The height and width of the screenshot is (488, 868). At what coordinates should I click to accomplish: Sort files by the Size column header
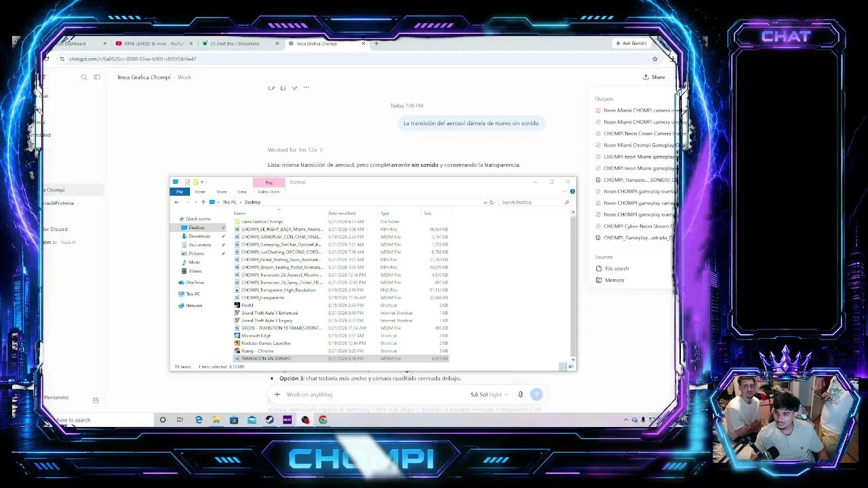click(427, 213)
